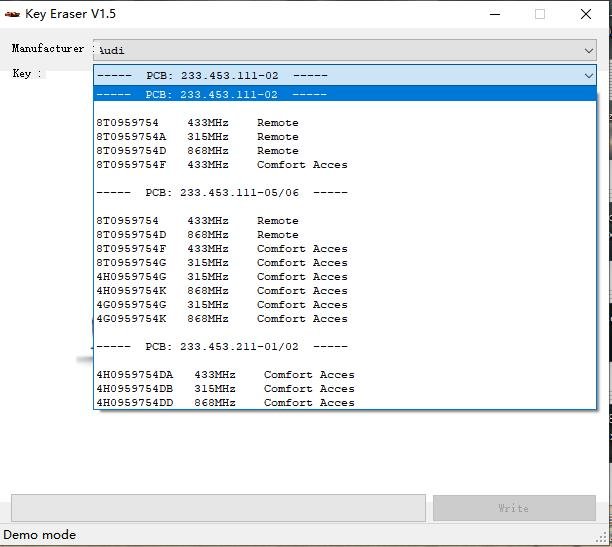Image resolution: width=612 pixels, height=547 pixels.
Task: Close the Key Eraser window
Action: 586,14
